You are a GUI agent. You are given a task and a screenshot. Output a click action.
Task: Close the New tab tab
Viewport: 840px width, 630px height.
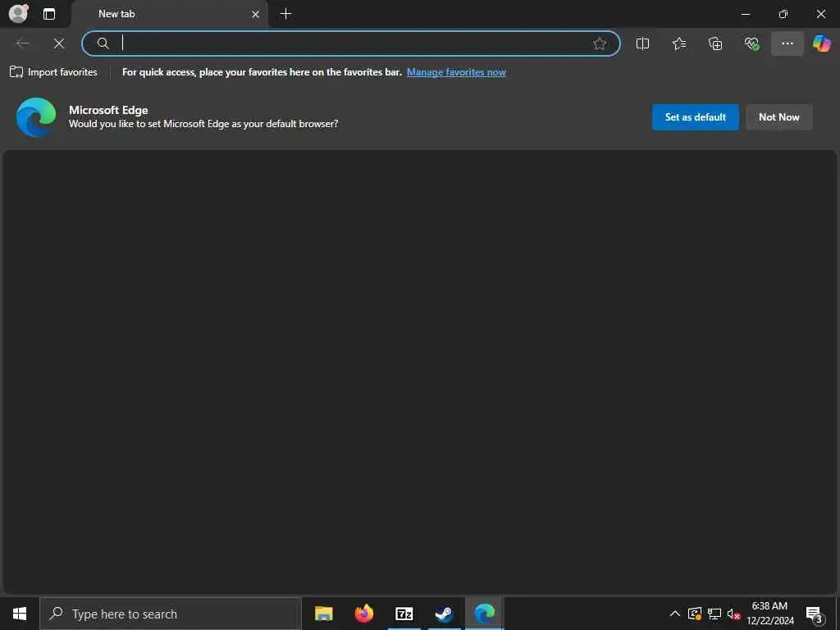pos(256,14)
